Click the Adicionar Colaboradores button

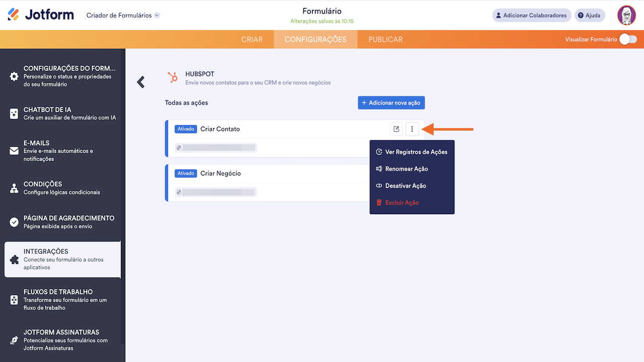click(532, 15)
